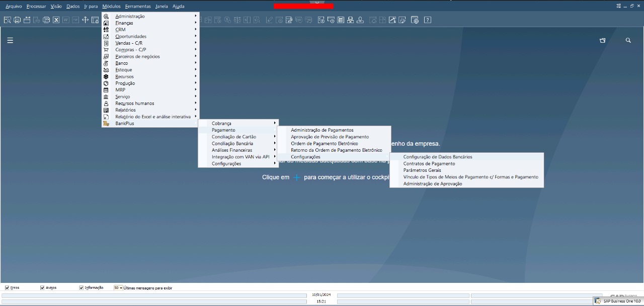Click the user stamp toolbar icon
The image size is (644, 306).
pyautogui.click(x=360, y=20)
